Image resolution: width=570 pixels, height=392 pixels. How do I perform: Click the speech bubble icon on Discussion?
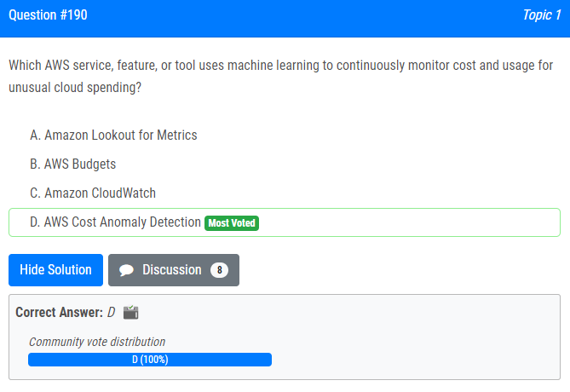tap(126, 270)
